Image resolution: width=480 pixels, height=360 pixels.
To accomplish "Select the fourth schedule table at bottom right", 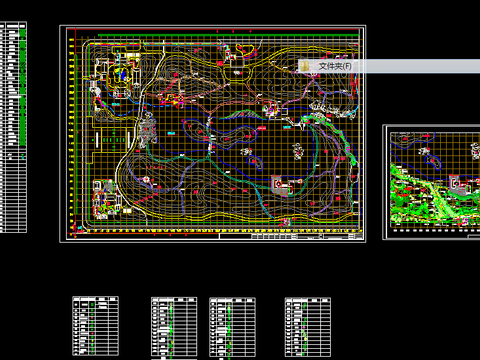I will [308, 327].
